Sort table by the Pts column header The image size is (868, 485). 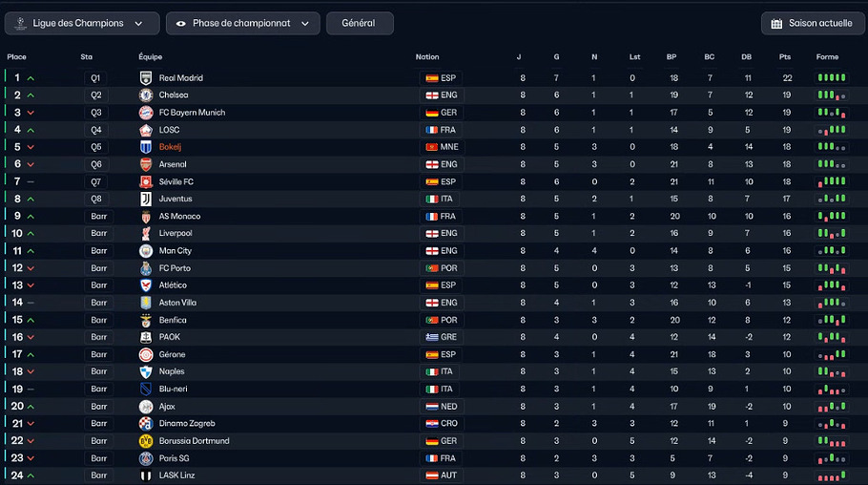coord(784,56)
